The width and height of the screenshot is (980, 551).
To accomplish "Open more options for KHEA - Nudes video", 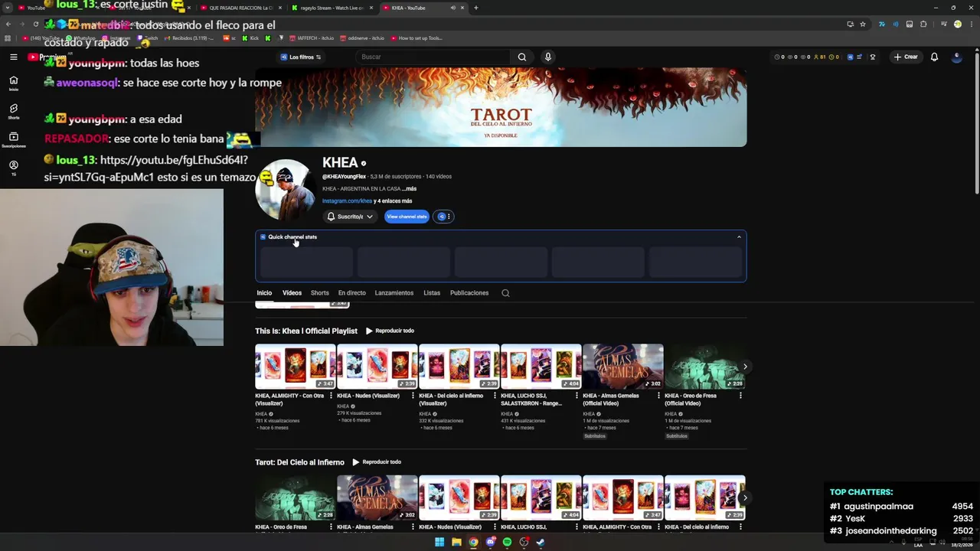I will point(413,396).
